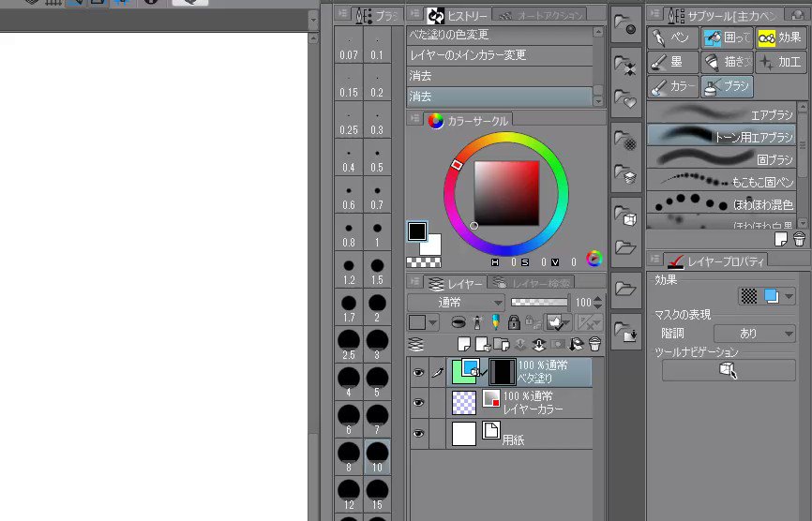
Task: Choose the もこもこ固ペン sub tool
Action: [x=721, y=181]
